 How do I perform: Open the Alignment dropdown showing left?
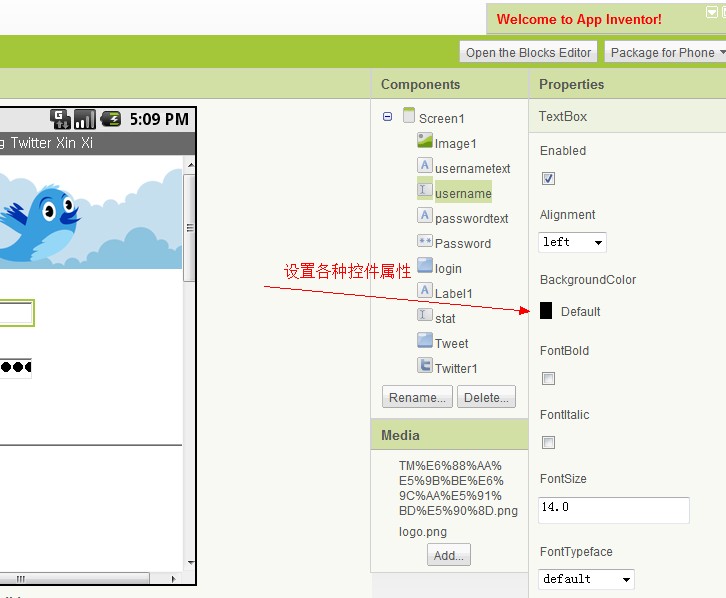[x=572, y=243]
